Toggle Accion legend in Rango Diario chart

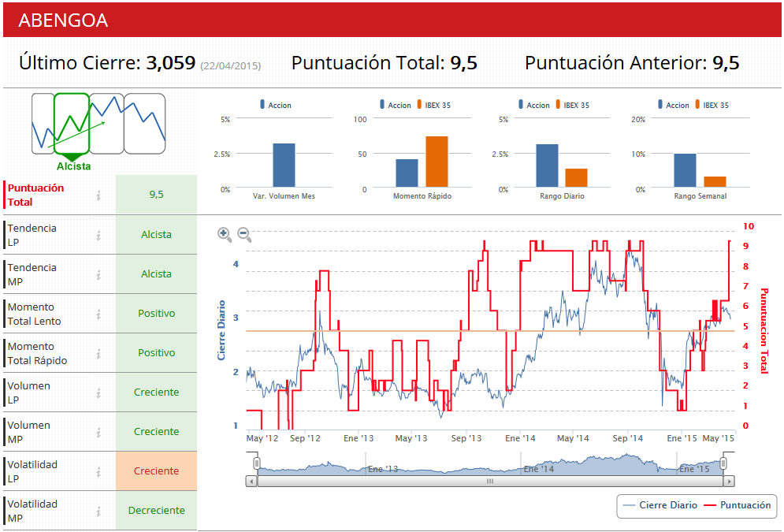pos(534,105)
